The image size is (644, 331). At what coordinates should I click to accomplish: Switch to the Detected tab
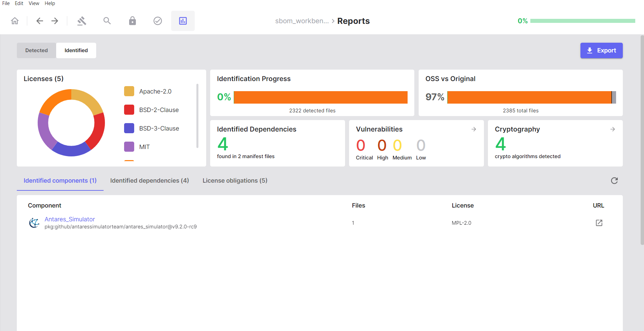click(x=37, y=50)
